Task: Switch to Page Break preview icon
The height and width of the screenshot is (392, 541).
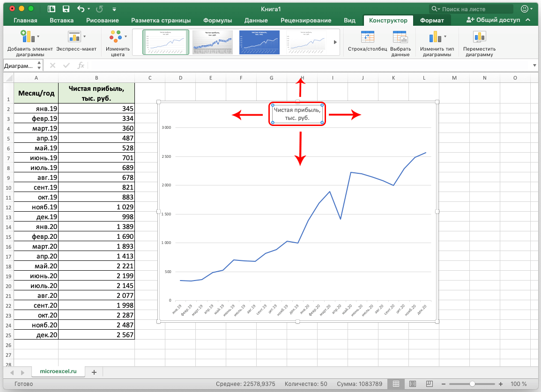Action: click(429, 384)
